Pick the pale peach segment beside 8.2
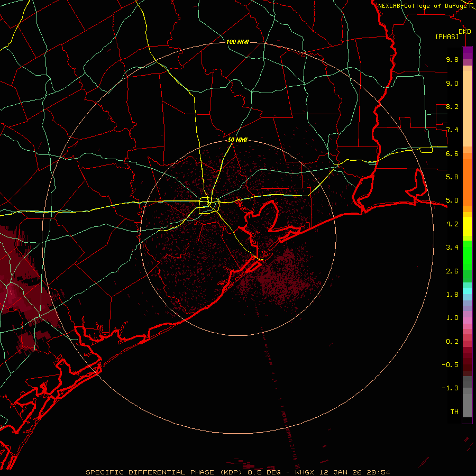The height and width of the screenshot is (476, 476). click(x=467, y=108)
